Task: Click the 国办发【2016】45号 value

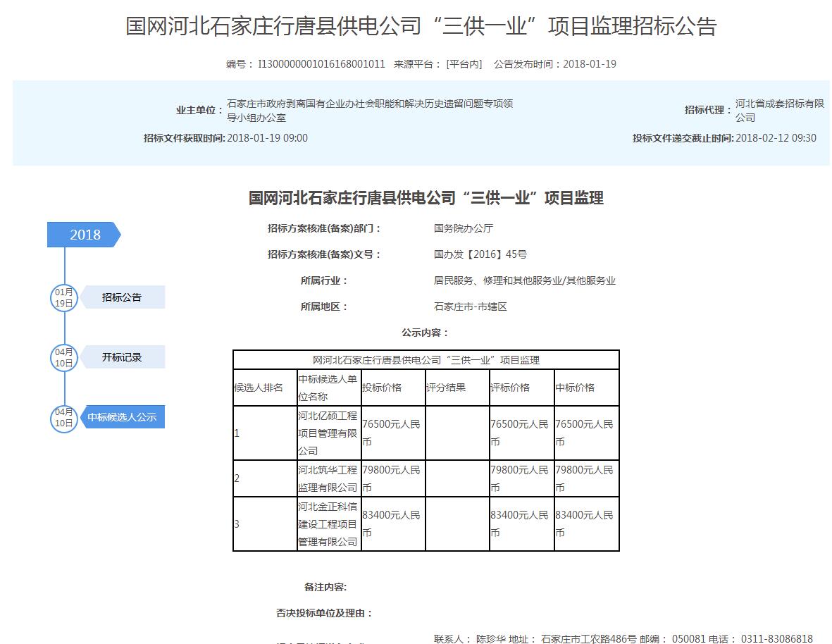Action: [x=480, y=254]
